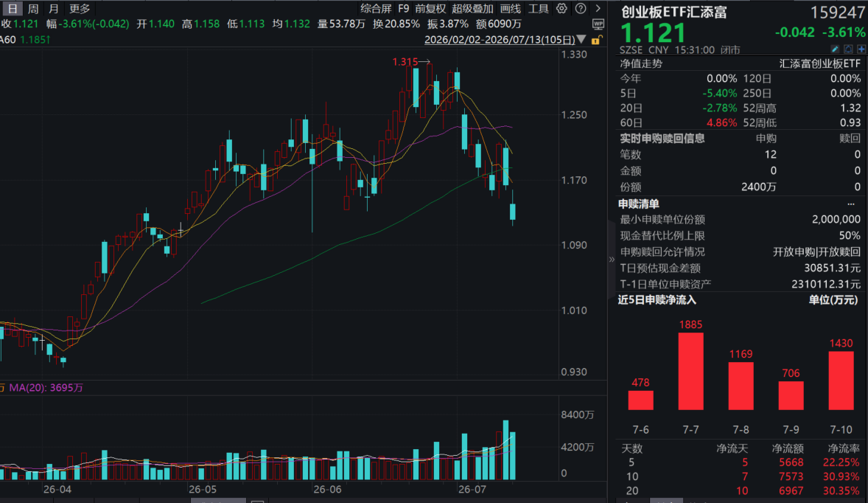Enable the 超级叠加 overlay option

pyautogui.click(x=472, y=8)
